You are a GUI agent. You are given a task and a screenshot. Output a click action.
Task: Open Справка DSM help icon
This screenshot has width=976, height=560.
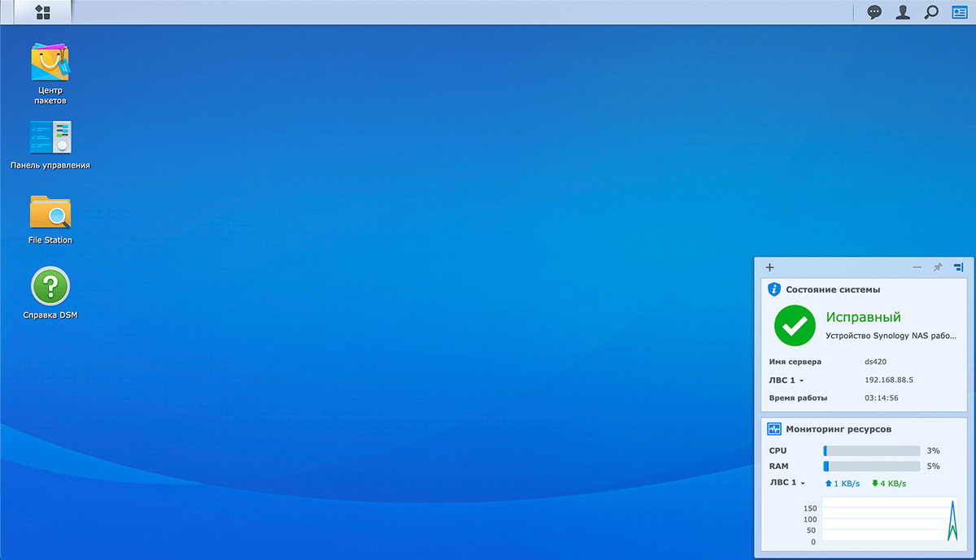50,293
